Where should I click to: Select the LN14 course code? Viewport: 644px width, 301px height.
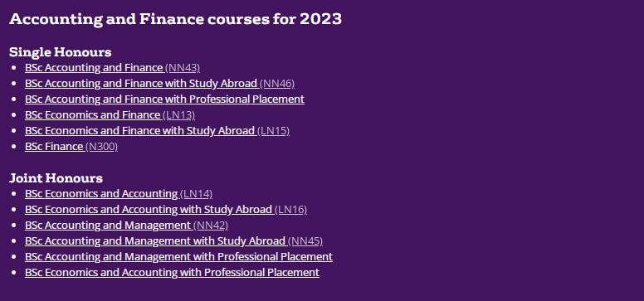[x=197, y=194]
